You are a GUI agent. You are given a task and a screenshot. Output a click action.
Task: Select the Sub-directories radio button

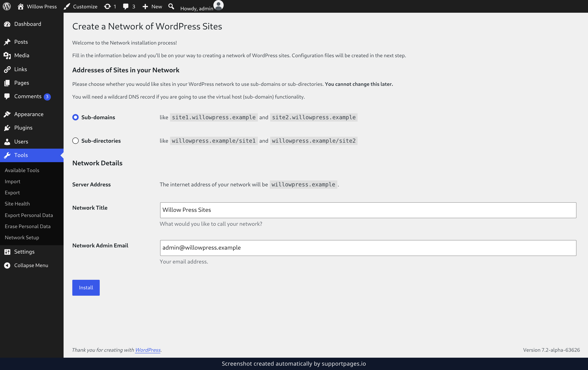[x=75, y=141]
